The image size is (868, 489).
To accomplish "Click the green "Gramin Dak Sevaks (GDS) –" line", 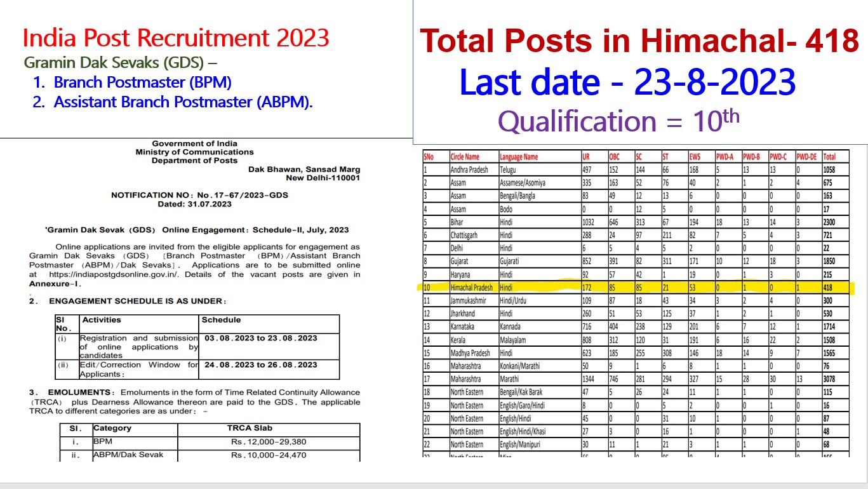I will pyautogui.click(x=120, y=63).
